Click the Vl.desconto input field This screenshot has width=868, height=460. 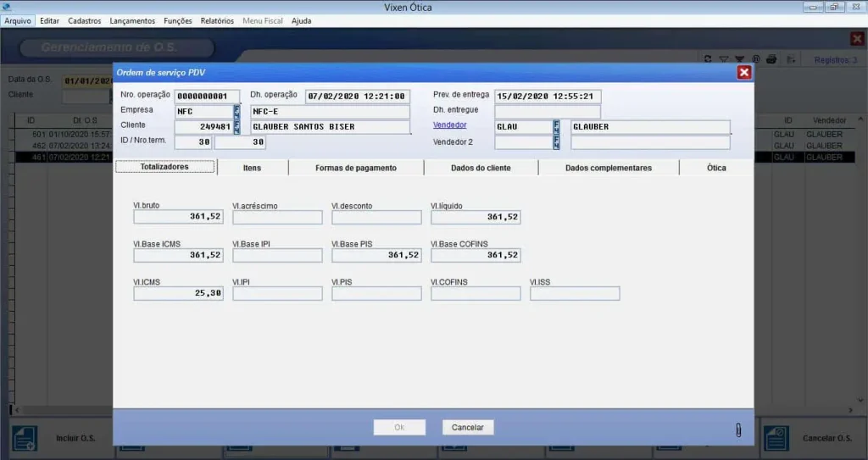pos(376,218)
